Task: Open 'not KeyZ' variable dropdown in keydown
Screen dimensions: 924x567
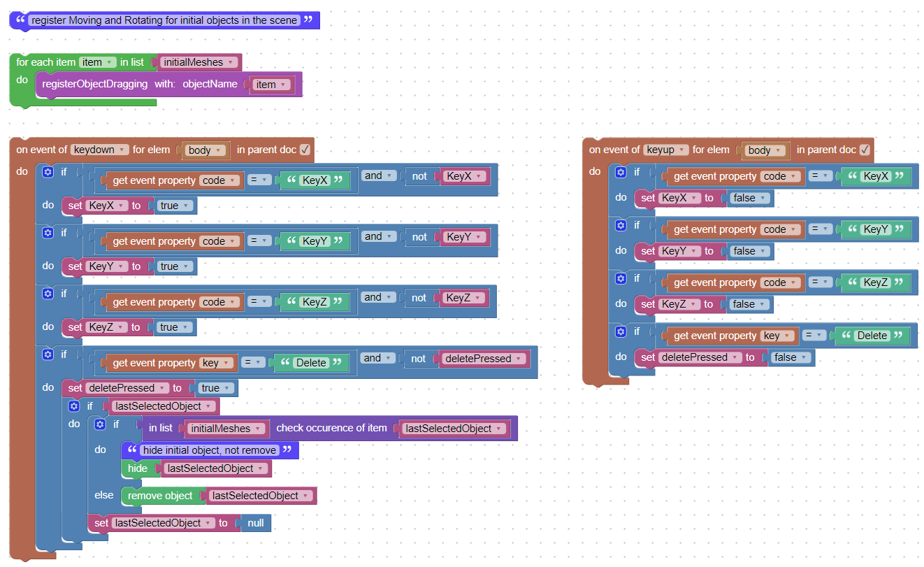Action: (463, 298)
